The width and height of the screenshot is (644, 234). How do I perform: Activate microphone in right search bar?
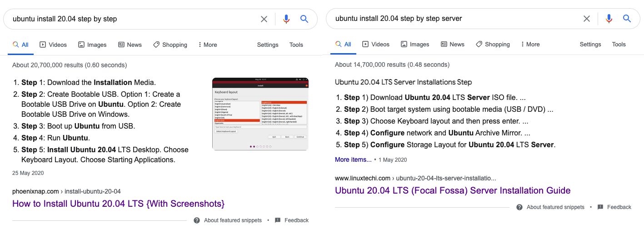609,19
